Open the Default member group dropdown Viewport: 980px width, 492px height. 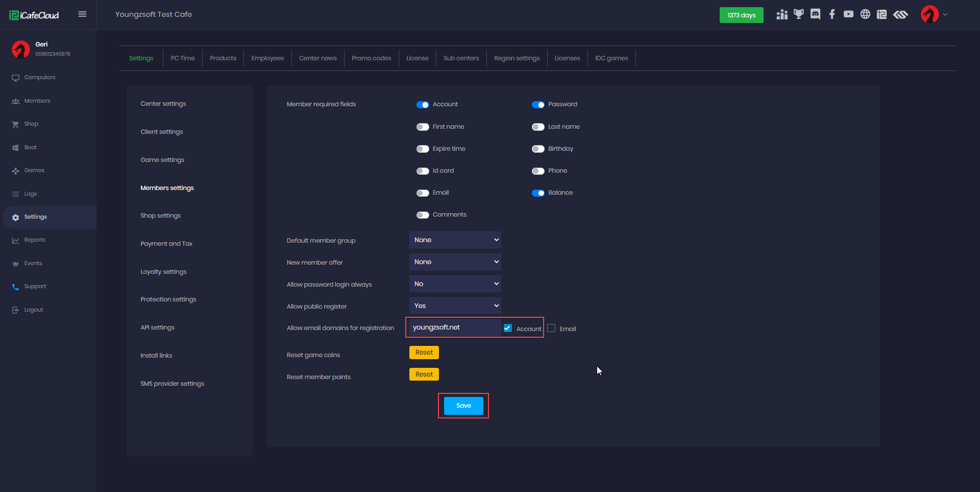[455, 240]
